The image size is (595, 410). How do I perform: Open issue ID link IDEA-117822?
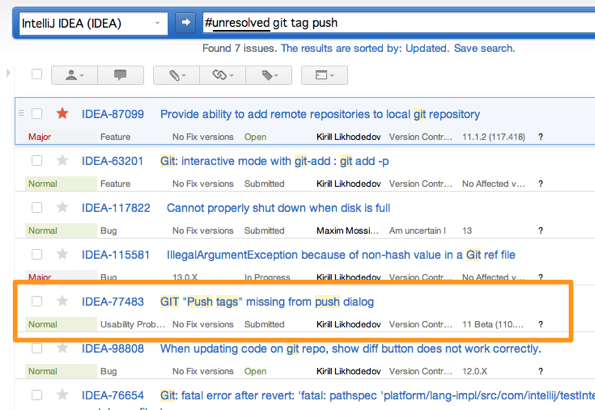click(x=116, y=208)
